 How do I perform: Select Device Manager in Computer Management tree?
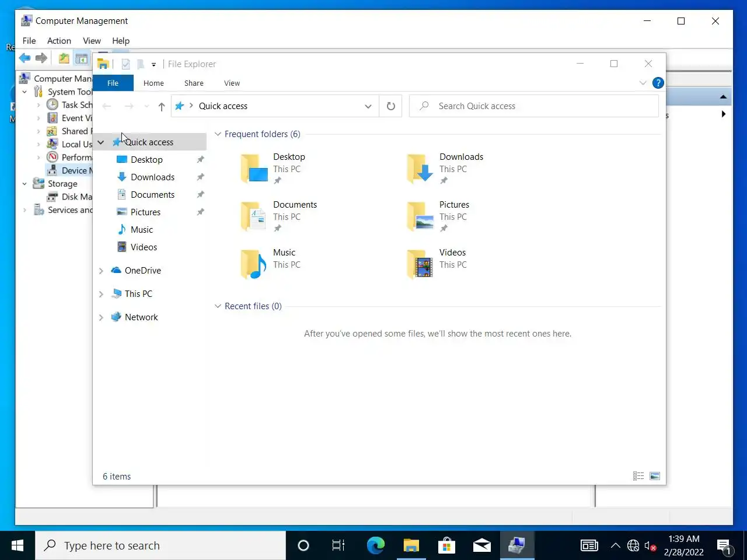click(70, 170)
